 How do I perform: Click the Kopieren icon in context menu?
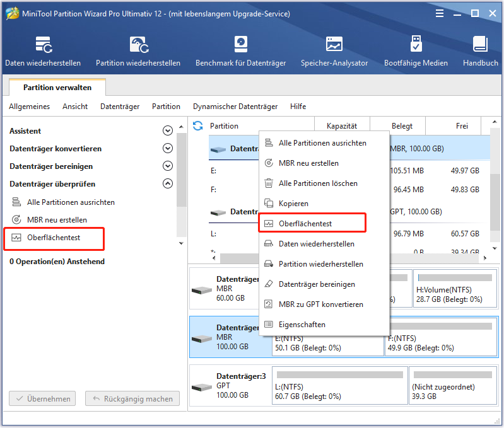coord(269,203)
